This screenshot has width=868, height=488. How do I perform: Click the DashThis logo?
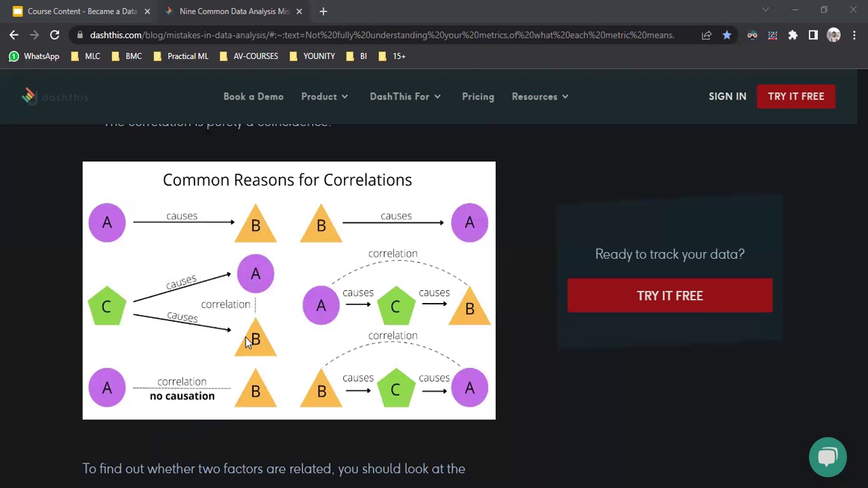click(x=55, y=96)
